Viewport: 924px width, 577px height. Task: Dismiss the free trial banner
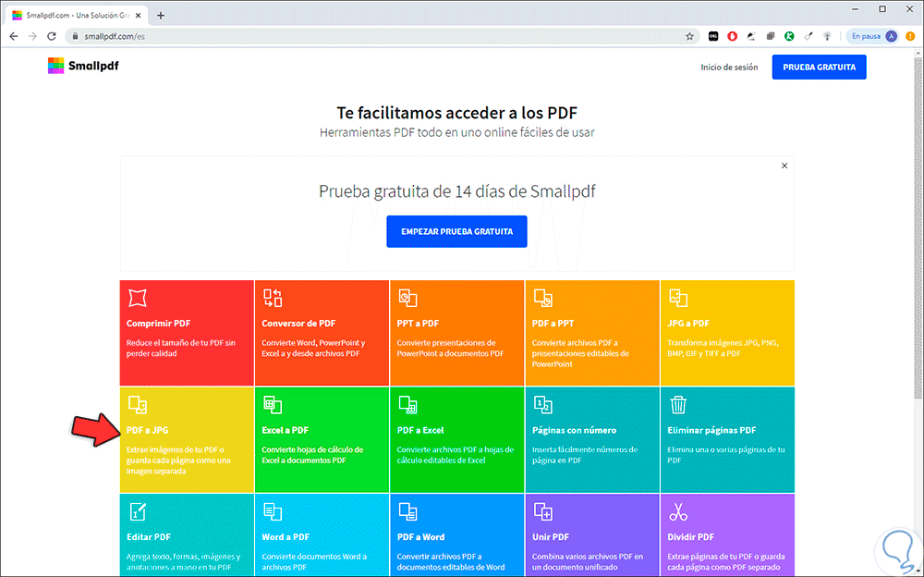coord(784,166)
